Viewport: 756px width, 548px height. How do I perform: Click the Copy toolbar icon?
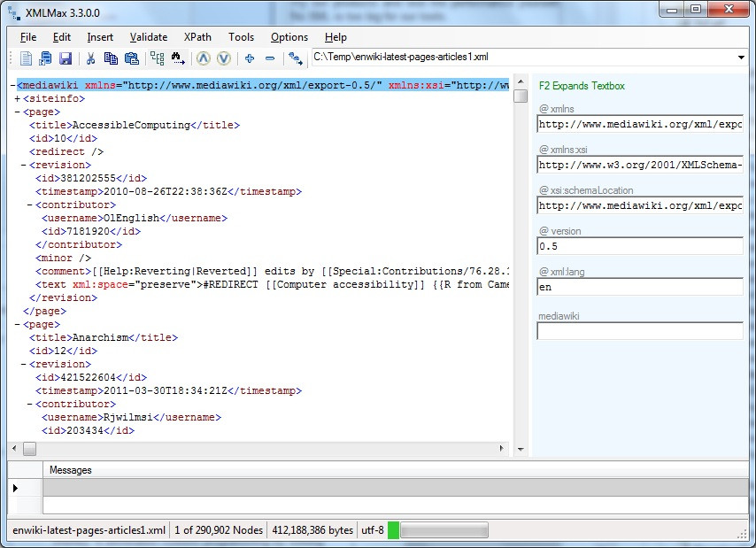point(111,58)
